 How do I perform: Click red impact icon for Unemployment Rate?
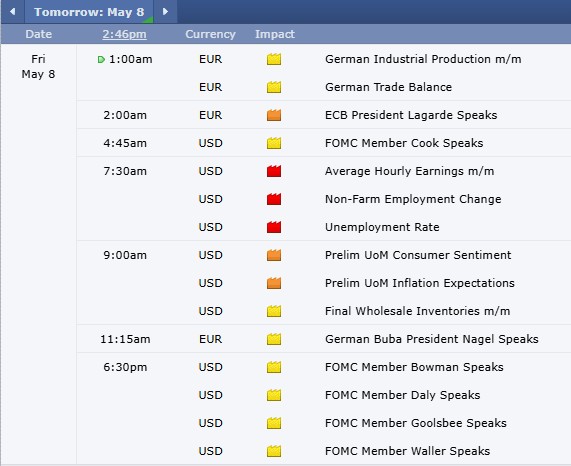click(x=274, y=228)
